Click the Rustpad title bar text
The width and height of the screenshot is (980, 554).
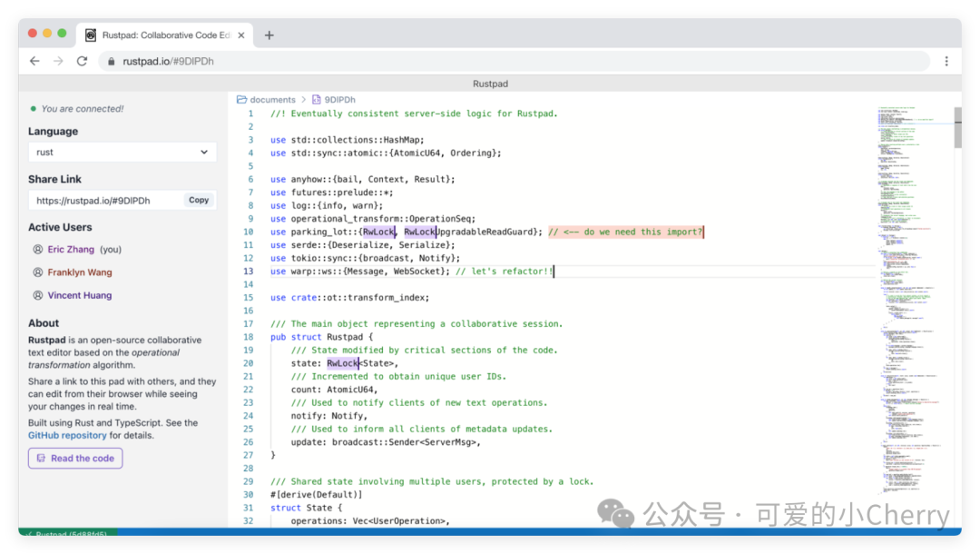point(490,84)
